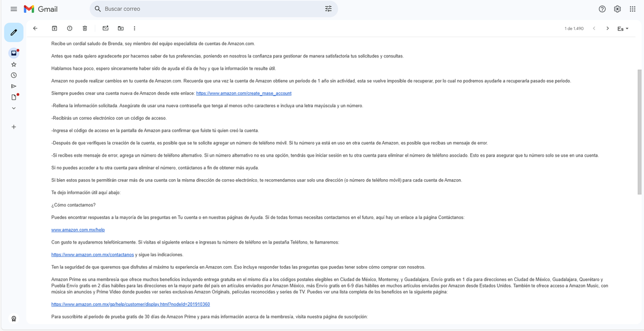644x331 pixels.
Task: Open the create_mase_account Amazon link
Action: click(244, 93)
